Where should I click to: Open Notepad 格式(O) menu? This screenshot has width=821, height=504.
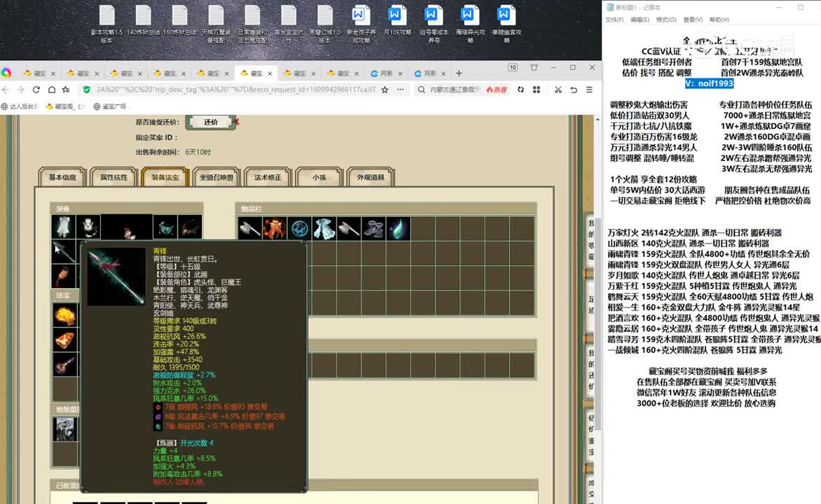(665, 20)
